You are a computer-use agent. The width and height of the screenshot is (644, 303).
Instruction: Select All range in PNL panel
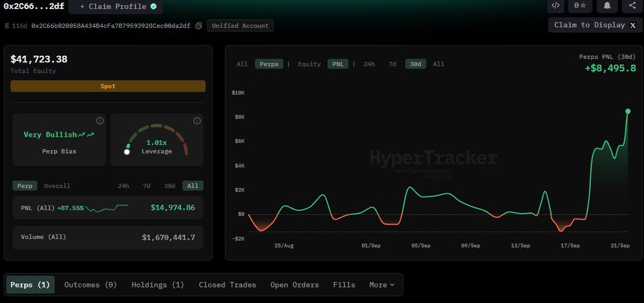[193, 186]
